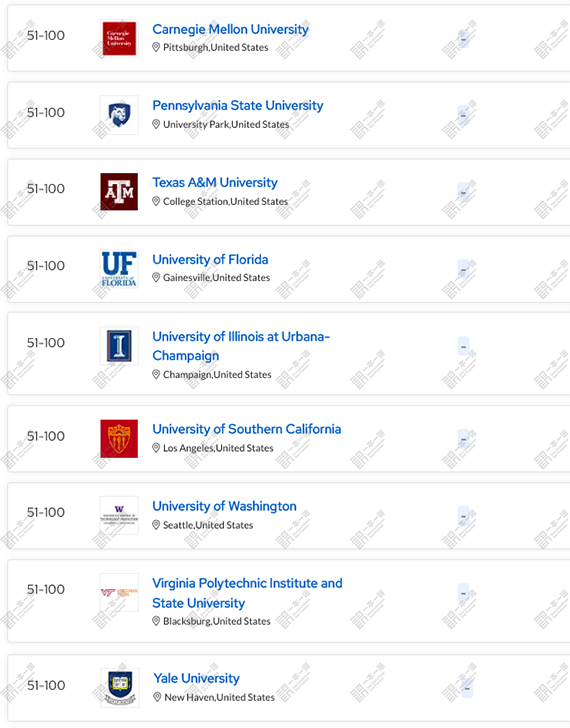Open Virginia Polytechnic Institute and State University link
570x728 pixels.
247,593
